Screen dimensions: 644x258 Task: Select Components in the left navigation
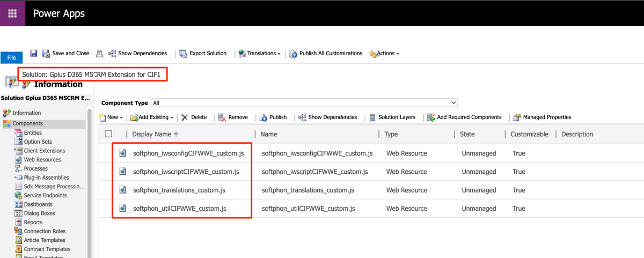pyautogui.click(x=28, y=123)
